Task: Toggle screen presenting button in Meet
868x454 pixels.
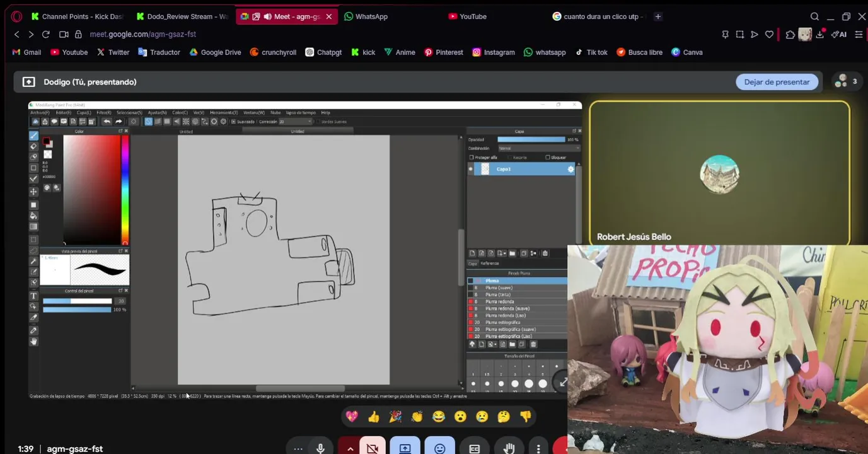Action: pos(405,448)
